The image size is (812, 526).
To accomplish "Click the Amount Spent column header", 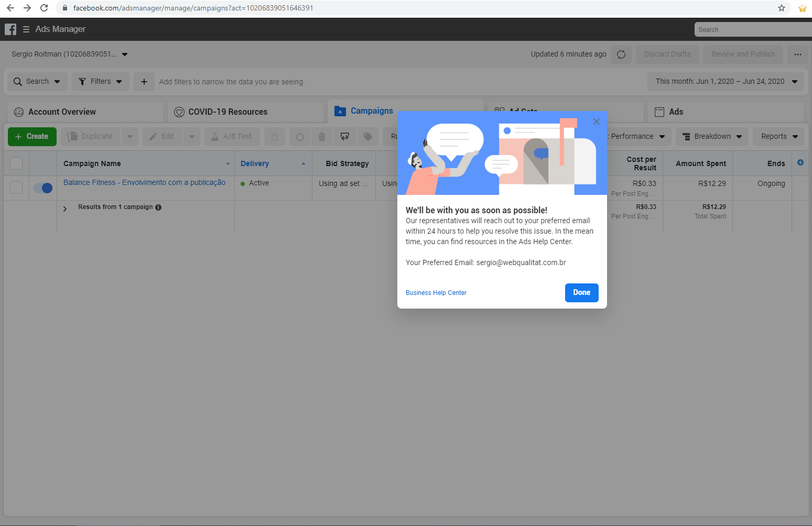I will pos(698,164).
